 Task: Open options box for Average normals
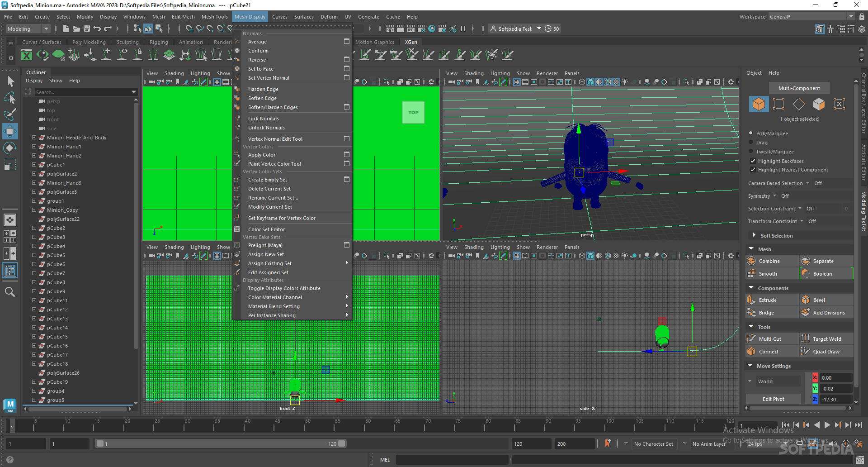(347, 41)
